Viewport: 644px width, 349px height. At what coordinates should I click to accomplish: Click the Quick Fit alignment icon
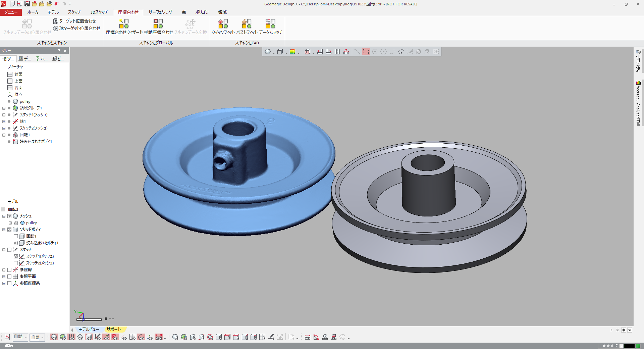223,24
